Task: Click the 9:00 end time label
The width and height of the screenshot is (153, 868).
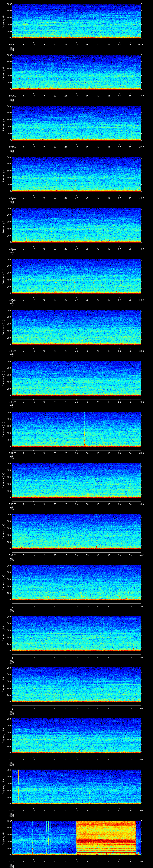Action: [141, 504]
